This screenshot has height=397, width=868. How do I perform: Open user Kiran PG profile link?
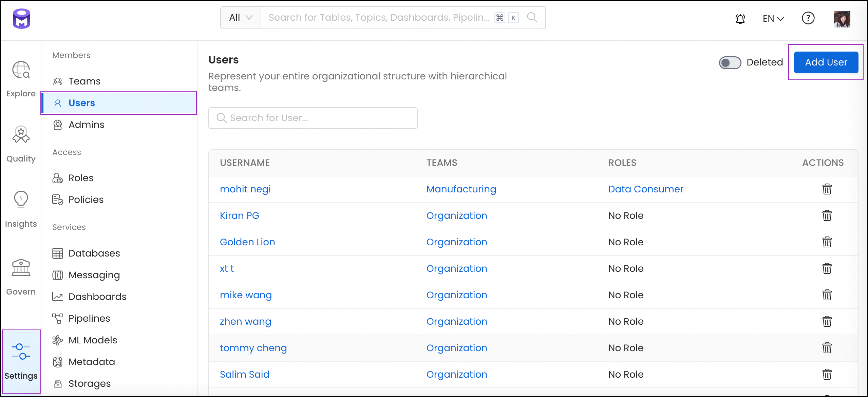(240, 215)
